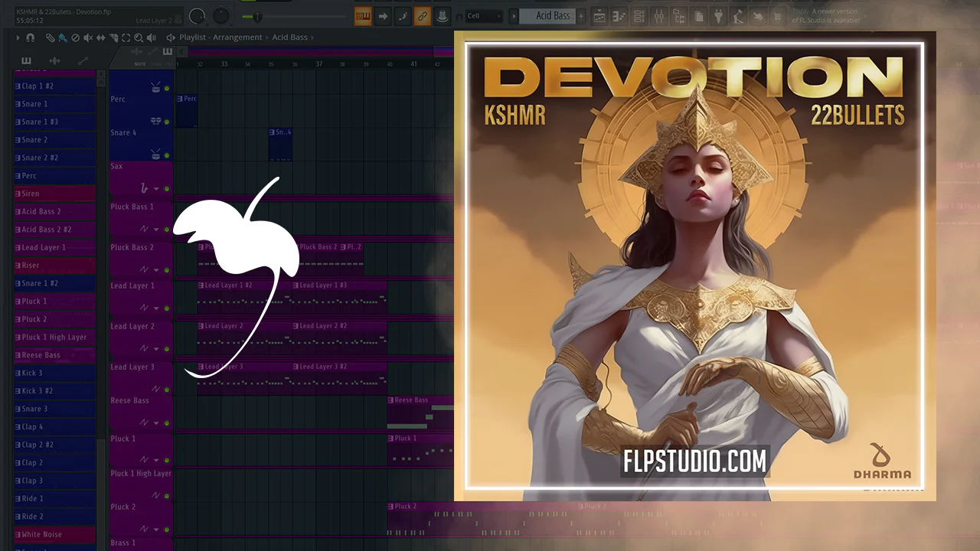Select the Mute tool in playlist toolbar
The height and width of the screenshot is (551, 980).
pos(87,37)
